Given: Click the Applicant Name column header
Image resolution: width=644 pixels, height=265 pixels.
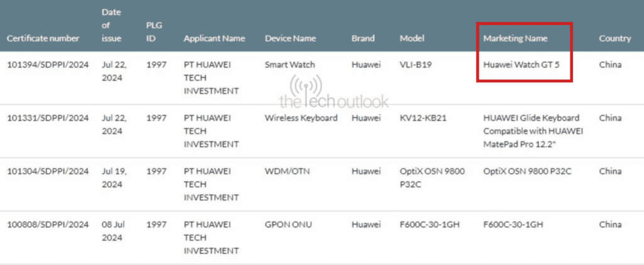Looking at the screenshot, I should coord(214,38).
